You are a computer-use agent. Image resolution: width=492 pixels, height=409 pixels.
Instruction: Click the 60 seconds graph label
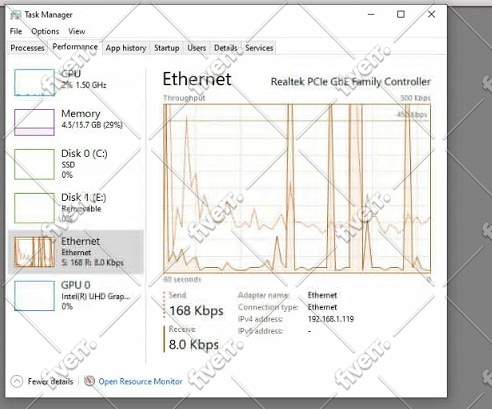(x=182, y=279)
